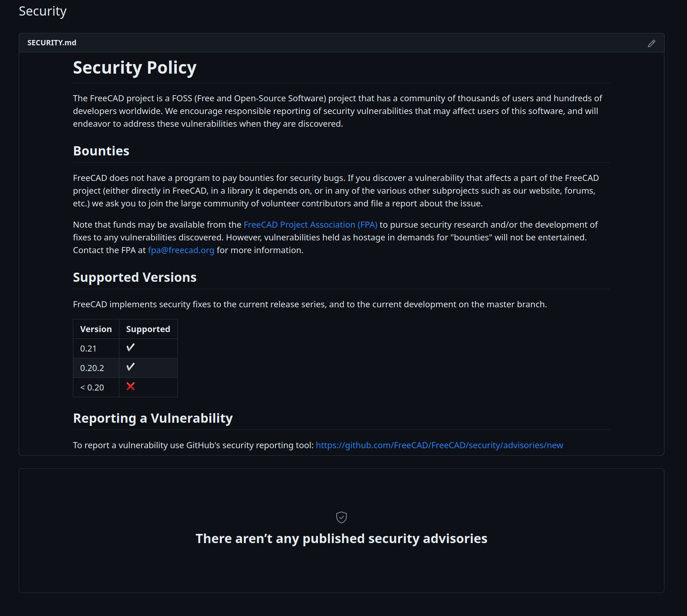Click the Security page title
Image resolution: width=687 pixels, height=616 pixels.
(42, 11)
